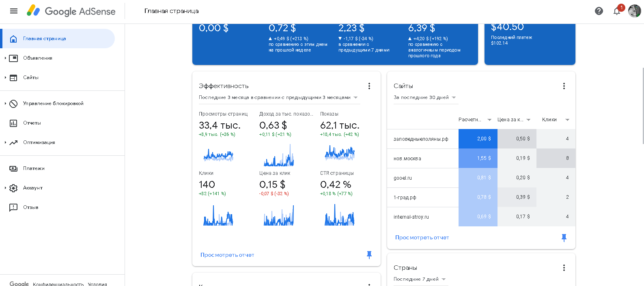The width and height of the screenshot is (644, 286).
Task: Open the Конфиденциальность footer link
Action: click(58, 284)
